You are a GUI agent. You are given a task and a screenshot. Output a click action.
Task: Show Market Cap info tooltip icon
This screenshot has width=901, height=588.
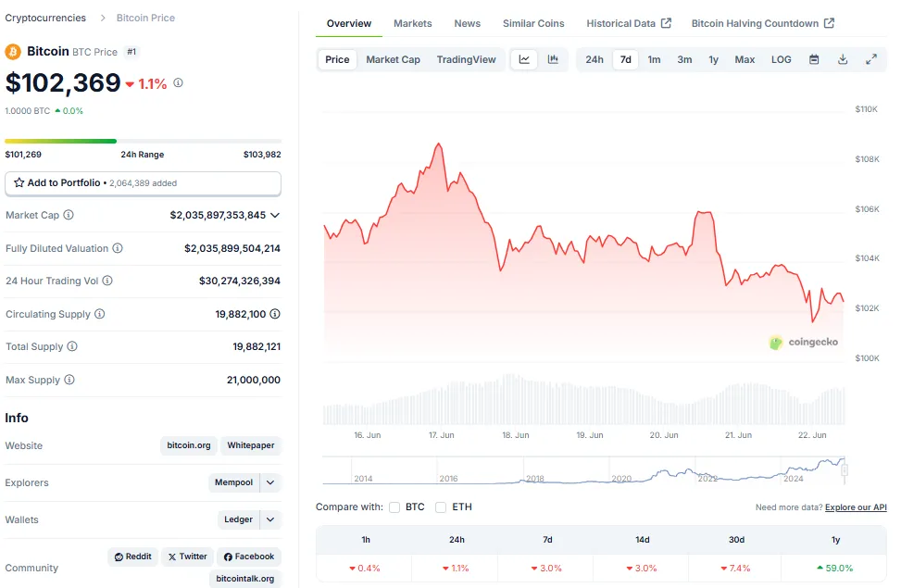click(x=69, y=215)
